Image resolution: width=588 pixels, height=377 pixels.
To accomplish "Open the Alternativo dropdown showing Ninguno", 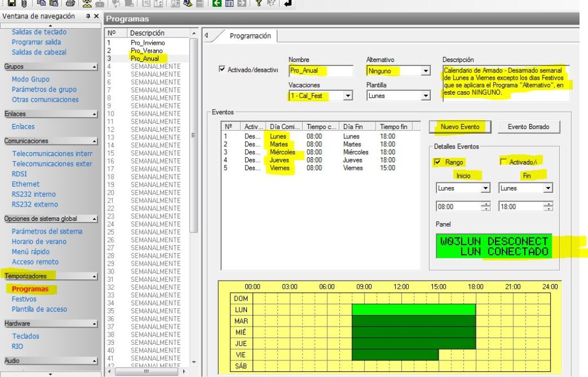I will pos(425,71).
